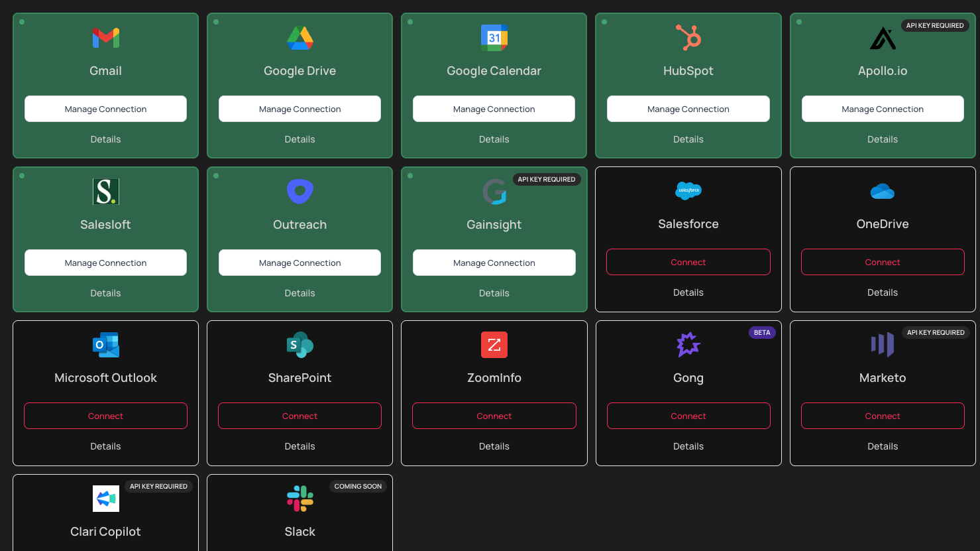Click the SharePoint logo icon
The image size is (980, 551).
tap(299, 345)
